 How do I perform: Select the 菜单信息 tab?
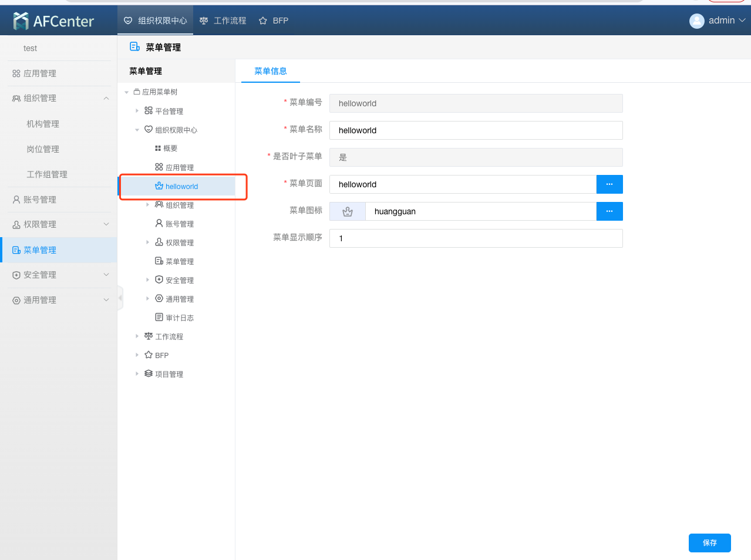(271, 71)
